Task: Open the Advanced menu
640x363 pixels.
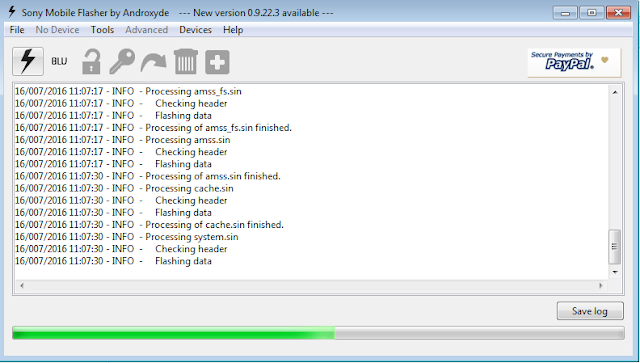Action: [147, 30]
